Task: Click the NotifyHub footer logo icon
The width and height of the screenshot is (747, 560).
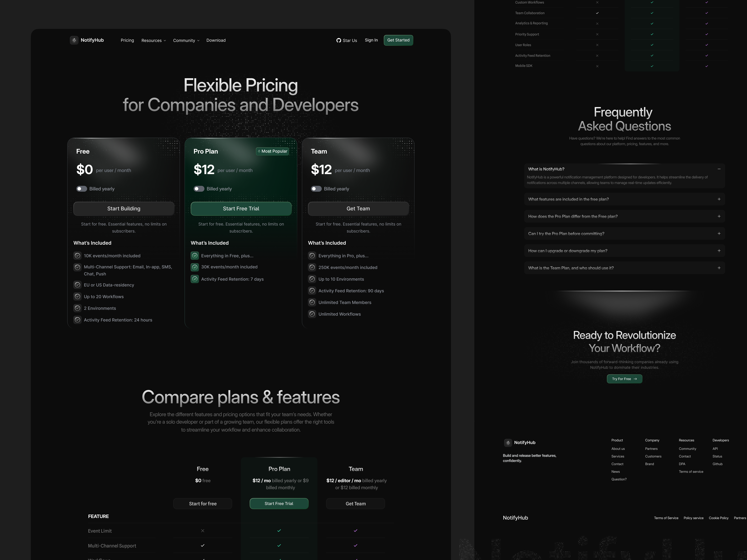Action: click(508, 443)
